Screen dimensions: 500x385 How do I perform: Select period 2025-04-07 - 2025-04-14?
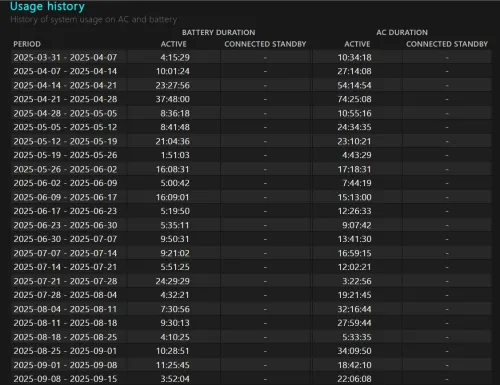65,71
